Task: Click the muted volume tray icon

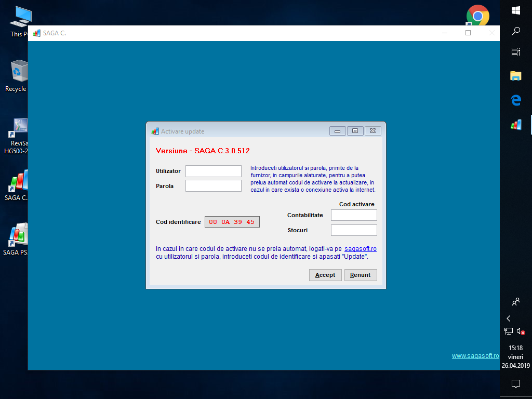Action: click(x=521, y=331)
